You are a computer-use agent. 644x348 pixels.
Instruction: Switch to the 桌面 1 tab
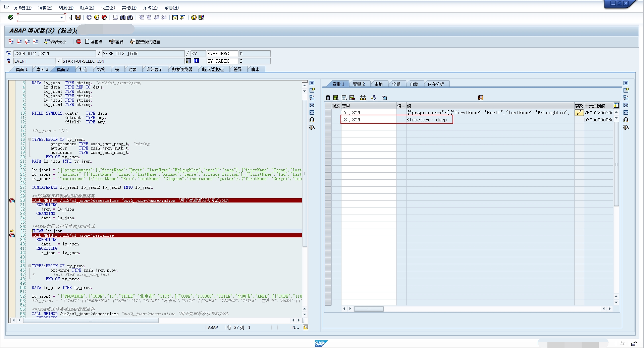tap(22, 69)
